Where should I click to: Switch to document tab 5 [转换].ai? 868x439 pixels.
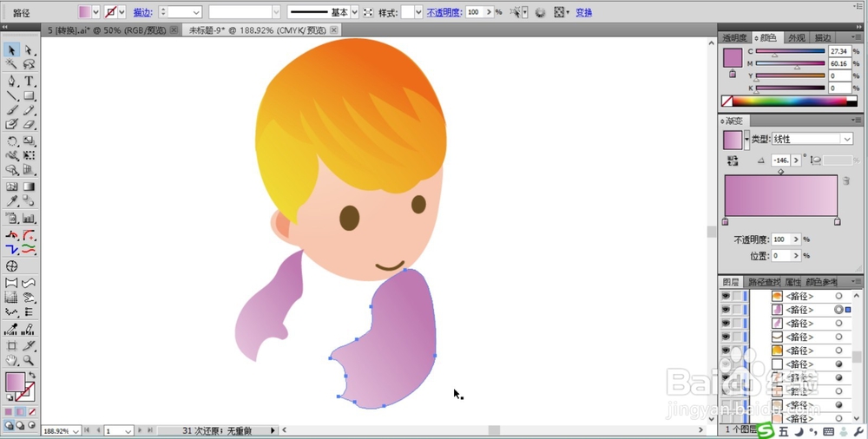point(107,29)
